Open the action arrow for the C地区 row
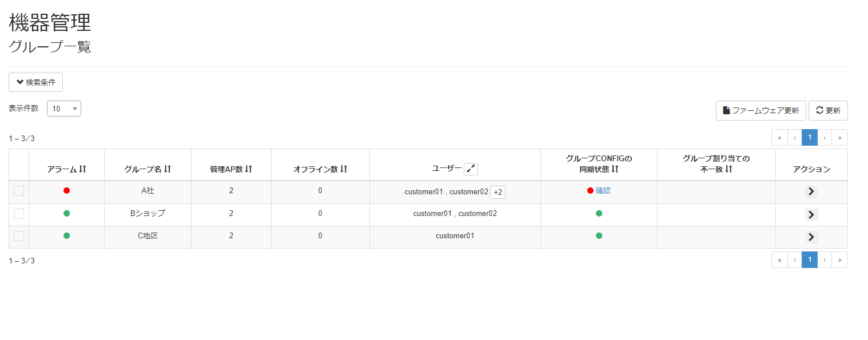Screen dimensions: 868x340 [x=811, y=237]
